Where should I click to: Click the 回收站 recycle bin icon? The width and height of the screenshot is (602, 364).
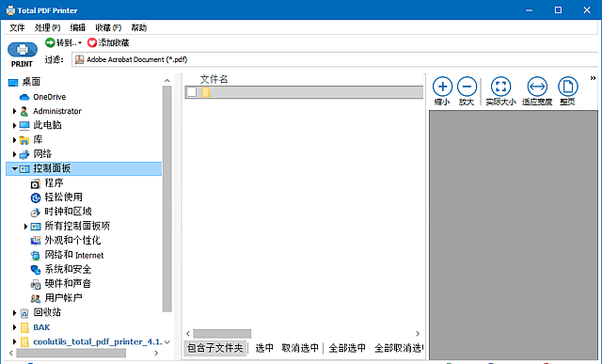(24, 313)
